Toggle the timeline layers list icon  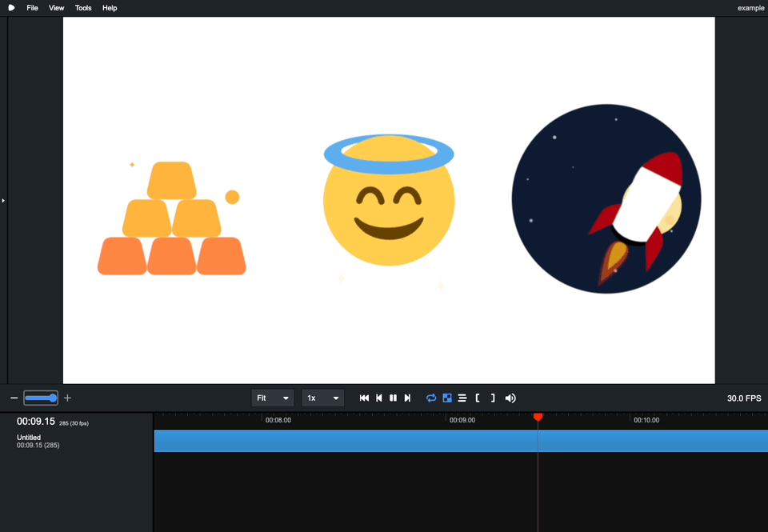(462, 398)
